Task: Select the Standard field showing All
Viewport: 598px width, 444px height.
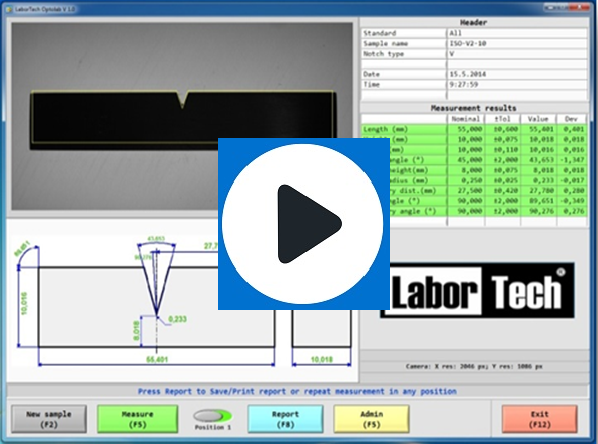Action: tap(517, 33)
